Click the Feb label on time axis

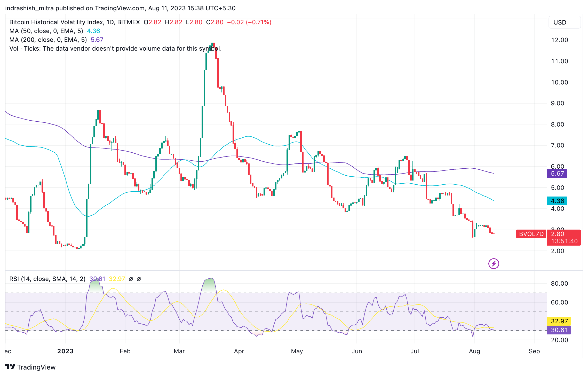(125, 351)
